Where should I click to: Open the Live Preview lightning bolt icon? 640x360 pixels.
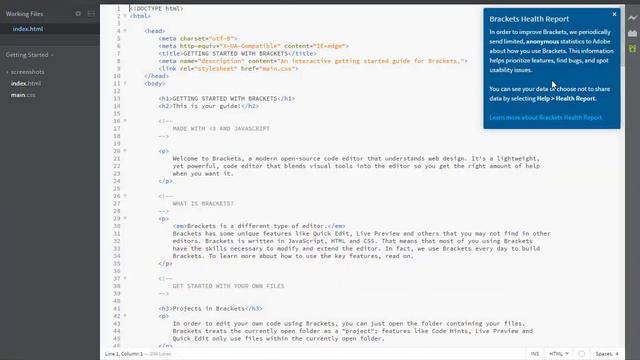(x=632, y=18)
